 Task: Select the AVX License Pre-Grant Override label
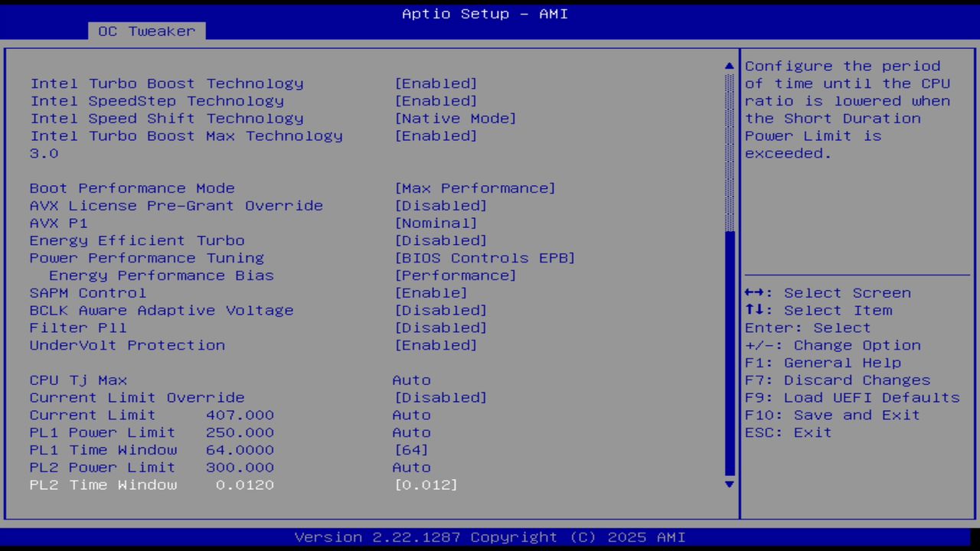[x=177, y=206]
